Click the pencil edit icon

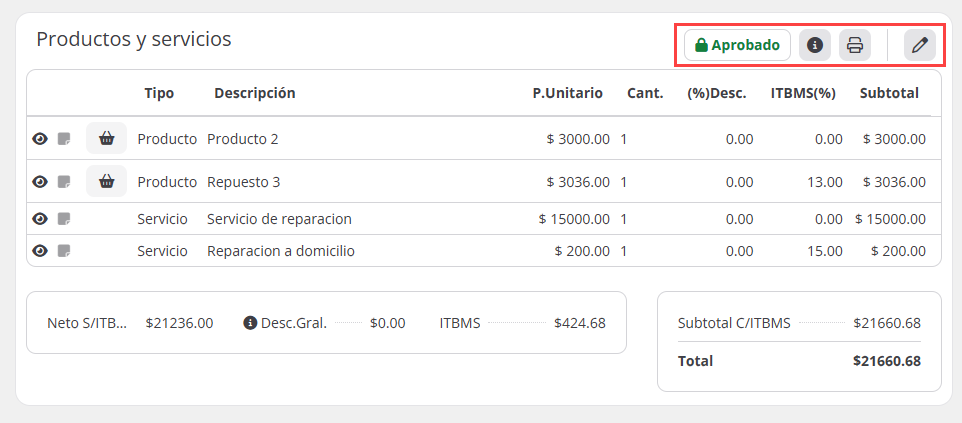tap(920, 45)
